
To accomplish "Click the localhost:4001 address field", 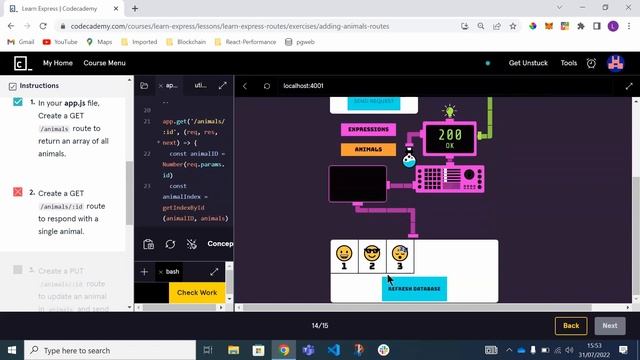I will [x=303, y=86].
